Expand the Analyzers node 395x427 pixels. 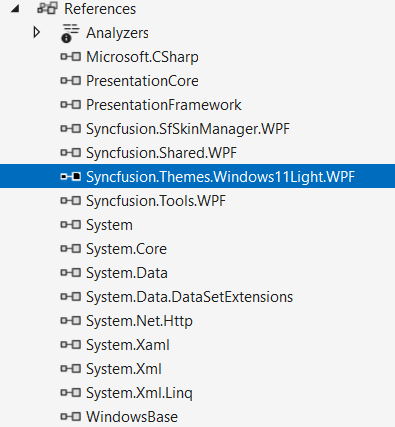click(x=37, y=32)
